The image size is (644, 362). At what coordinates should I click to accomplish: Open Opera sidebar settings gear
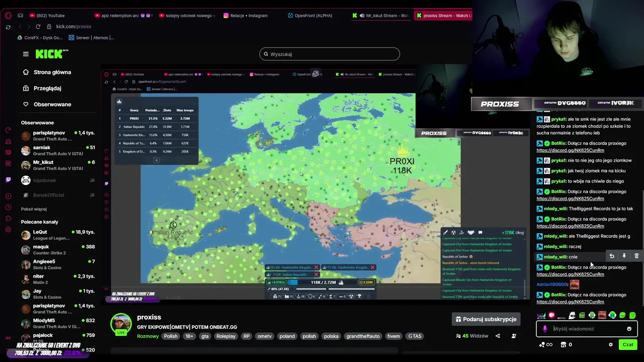click(8, 230)
